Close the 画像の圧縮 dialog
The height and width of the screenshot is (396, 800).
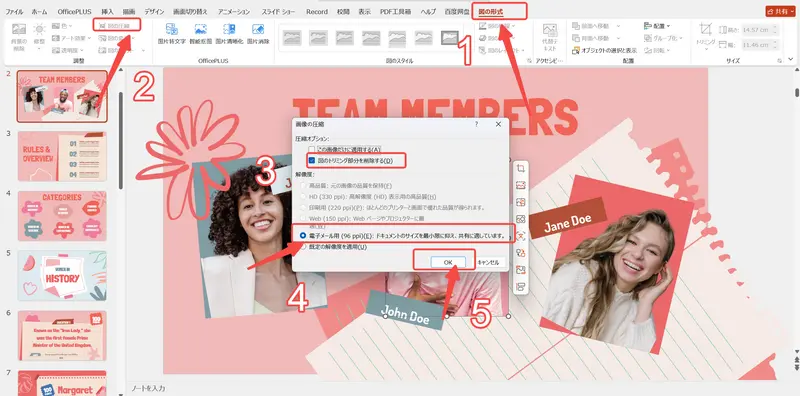coord(498,124)
